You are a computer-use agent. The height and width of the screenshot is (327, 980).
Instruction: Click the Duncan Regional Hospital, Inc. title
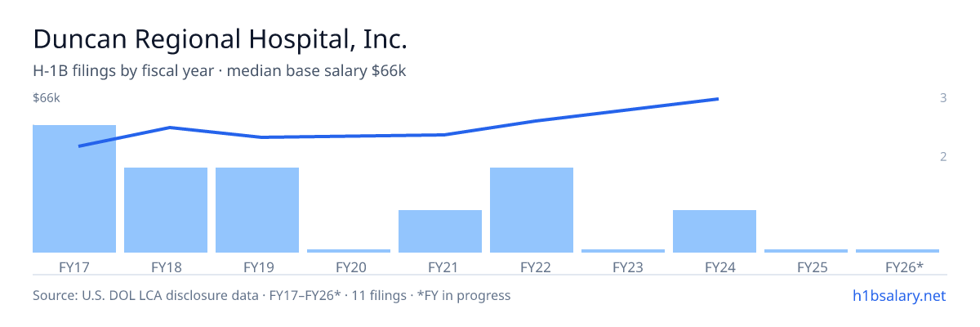click(x=220, y=39)
